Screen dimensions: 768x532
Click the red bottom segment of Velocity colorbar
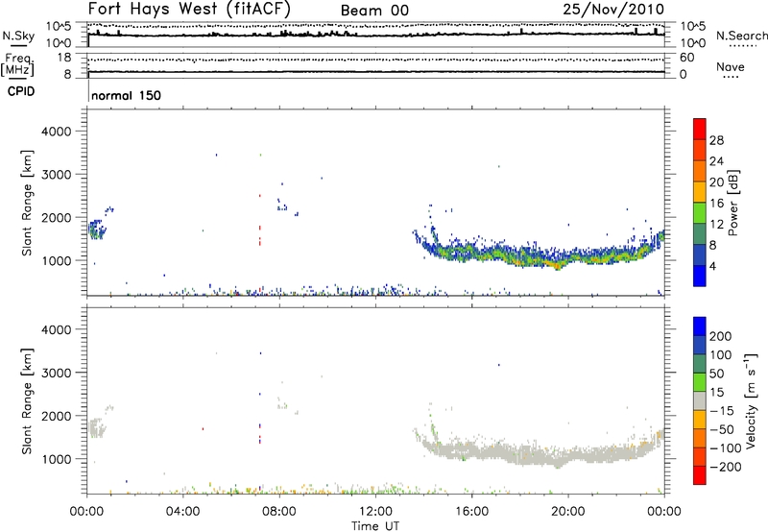700,475
